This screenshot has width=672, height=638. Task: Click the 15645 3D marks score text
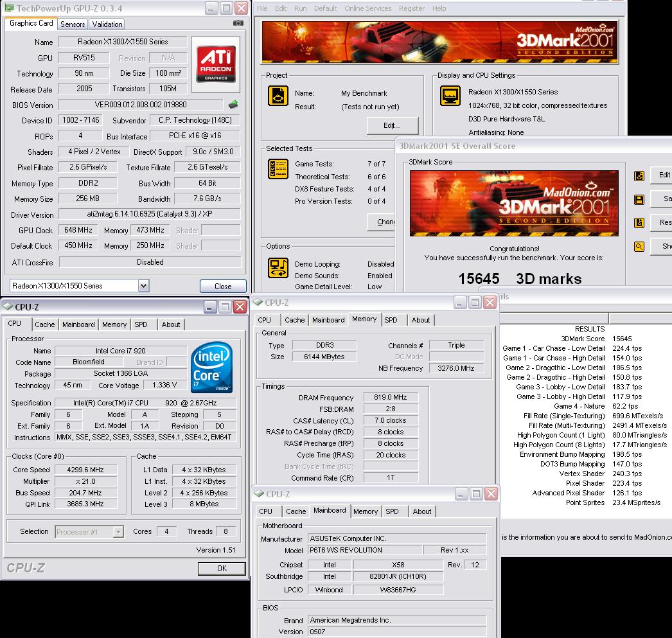[x=520, y=279]
